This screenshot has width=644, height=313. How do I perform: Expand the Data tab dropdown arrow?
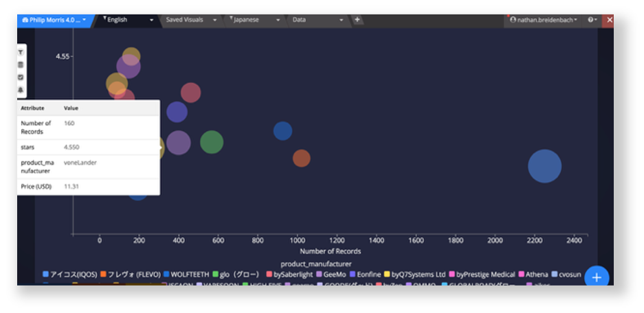[342, 20]
